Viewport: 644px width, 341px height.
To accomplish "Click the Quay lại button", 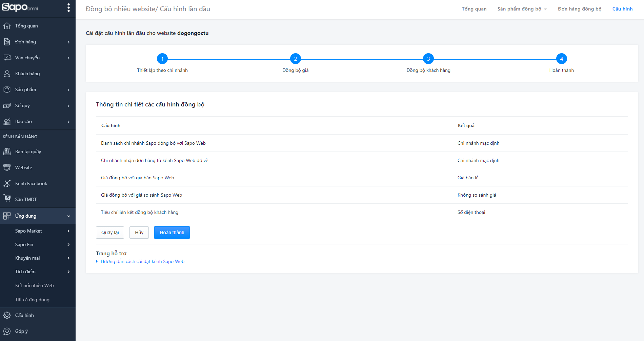I will coord(110,233).
